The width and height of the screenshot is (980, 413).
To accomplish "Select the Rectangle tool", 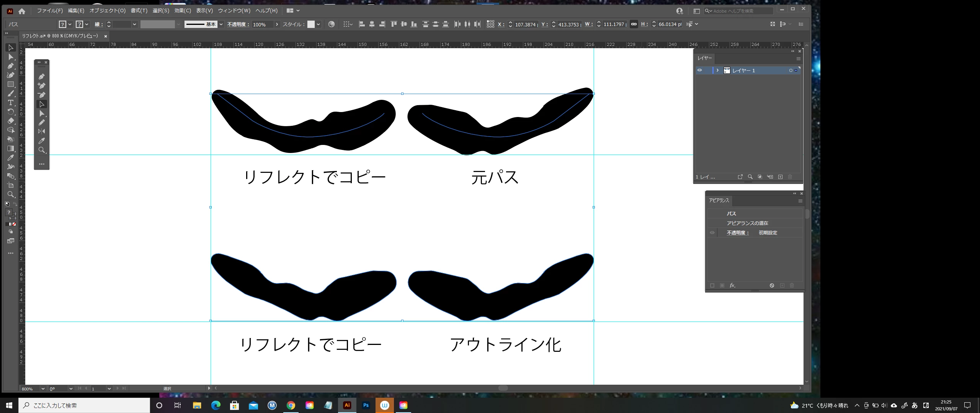I will click(x=11, y=84).
